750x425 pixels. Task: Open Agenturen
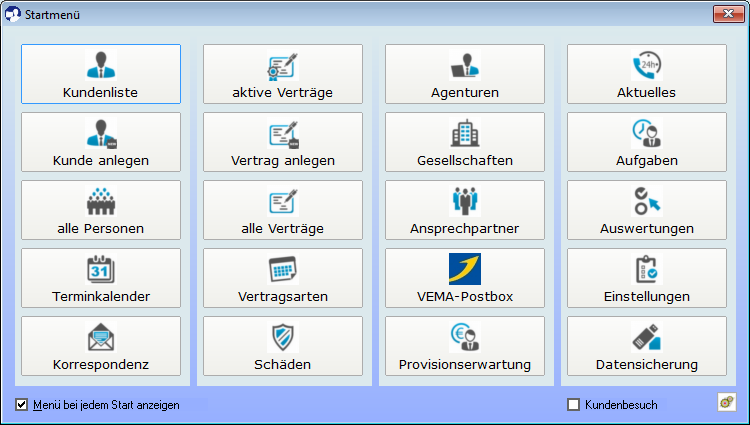pos(465,74)
